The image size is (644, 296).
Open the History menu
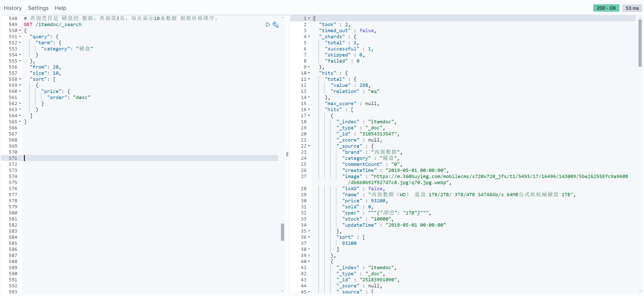tap(13, 8)
